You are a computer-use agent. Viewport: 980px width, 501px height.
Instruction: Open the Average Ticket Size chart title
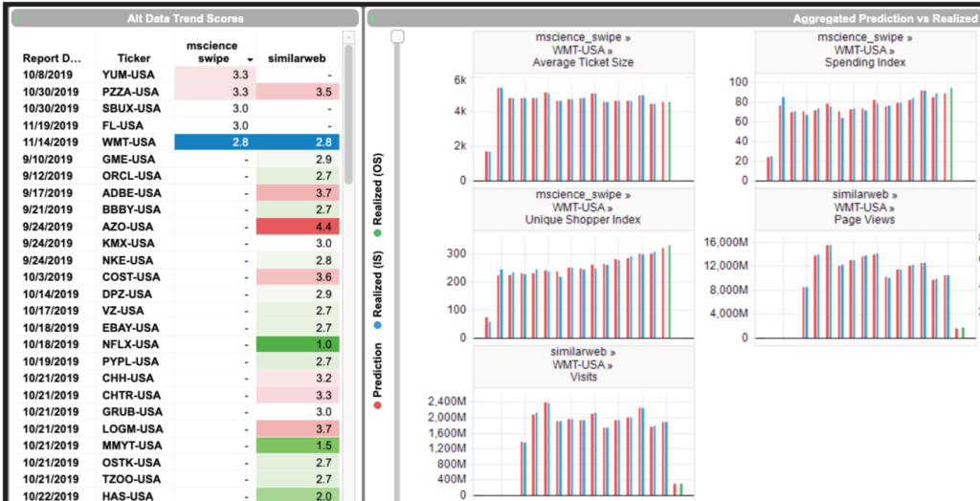click(x=583, y=62)
